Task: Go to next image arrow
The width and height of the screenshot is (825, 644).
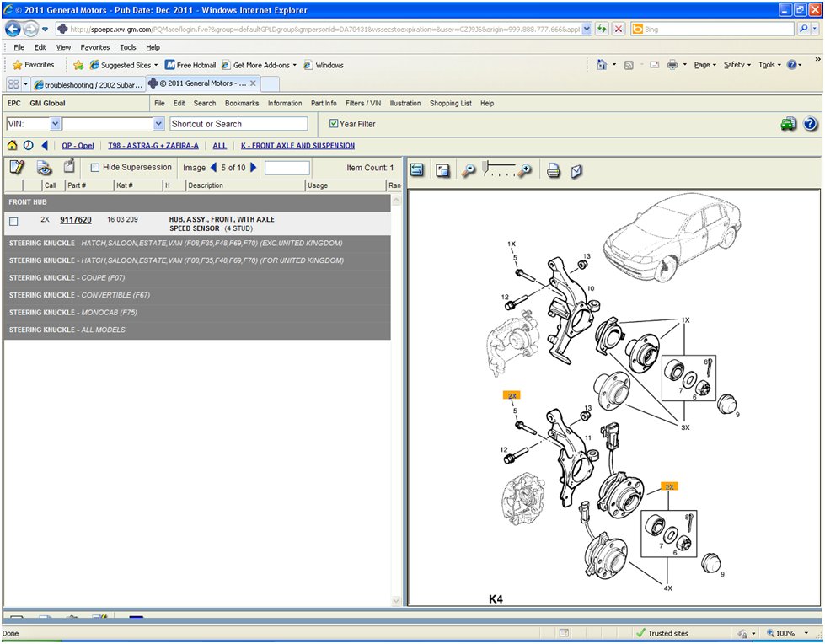Action: pyautogui.click(x=254, y=167)
